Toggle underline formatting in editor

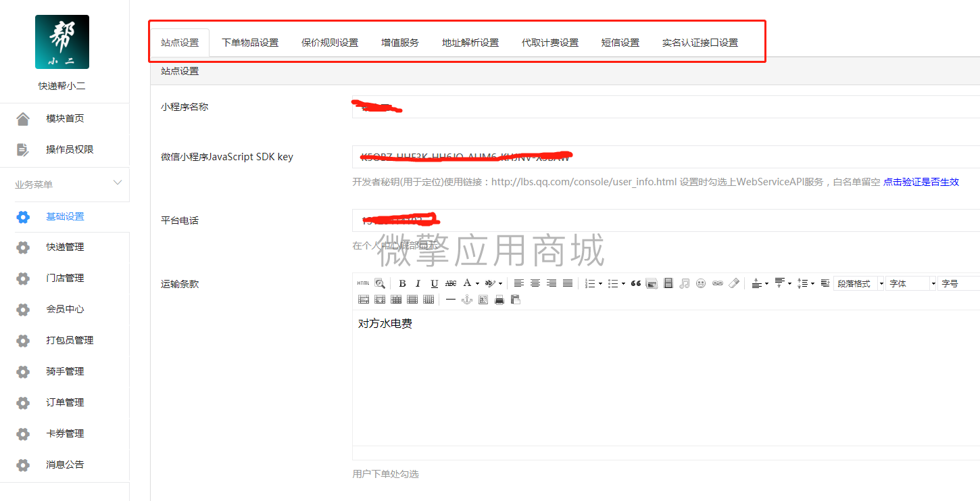435,283
